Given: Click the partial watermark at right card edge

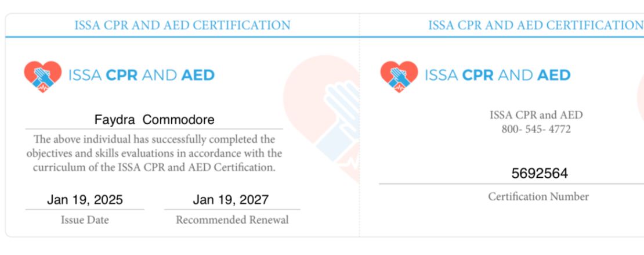Looking at the screenshot, I should (x=640, y=93).
